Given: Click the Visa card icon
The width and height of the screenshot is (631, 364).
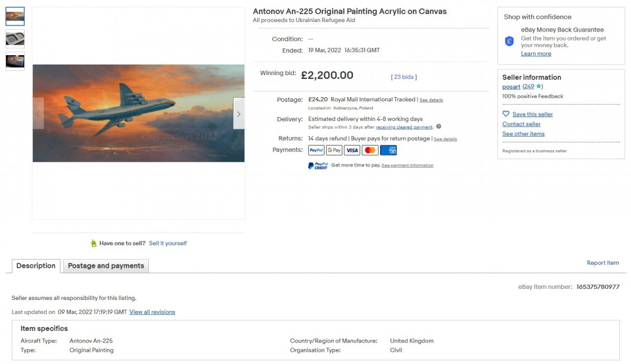Looking at the screenshot, I should pos(352,150).
